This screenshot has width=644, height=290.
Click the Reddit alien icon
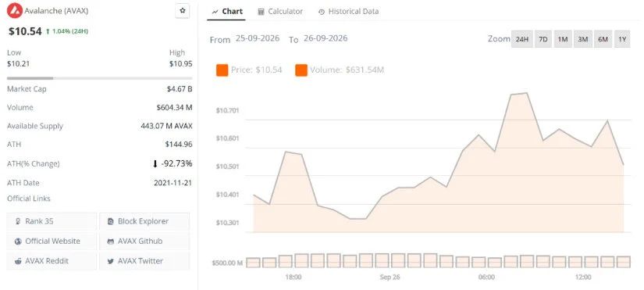18,261
